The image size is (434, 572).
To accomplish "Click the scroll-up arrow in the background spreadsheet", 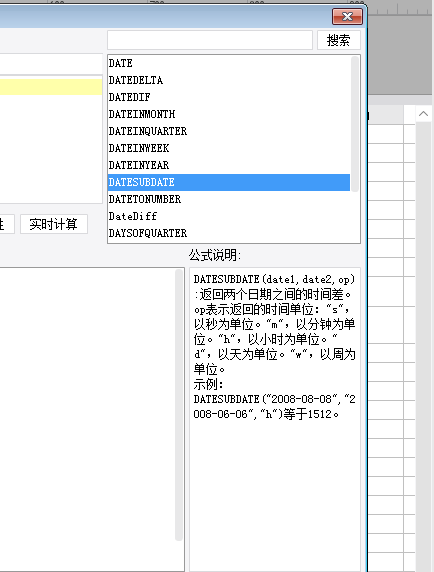I will coord(423,114).
